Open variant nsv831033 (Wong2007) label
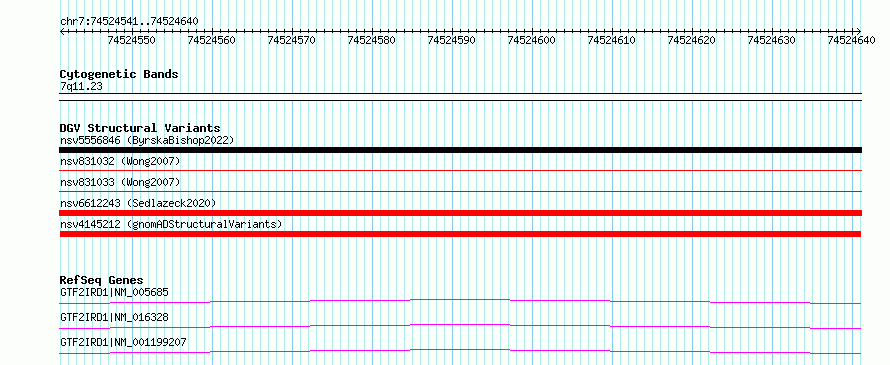The width and height of the screenshot is (890, 365). (120, 182)
